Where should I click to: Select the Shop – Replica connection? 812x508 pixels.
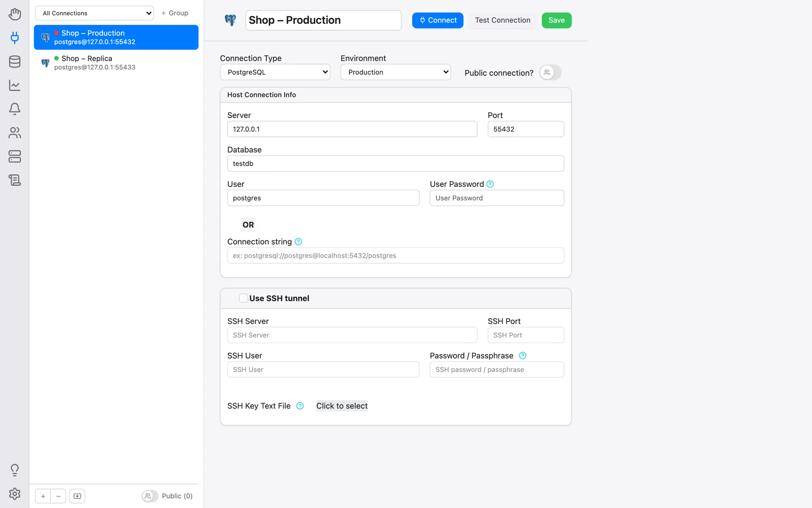116,63
